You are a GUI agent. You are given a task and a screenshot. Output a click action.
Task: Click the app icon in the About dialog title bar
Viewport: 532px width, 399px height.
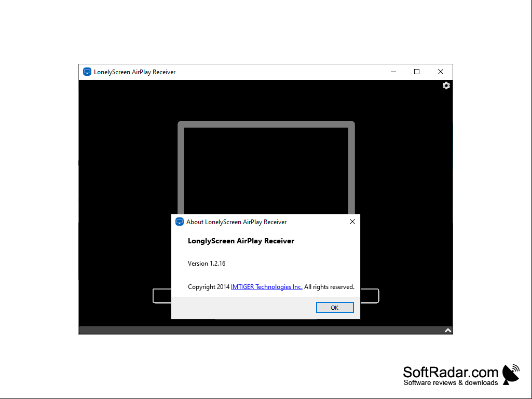tap(180, 222)
